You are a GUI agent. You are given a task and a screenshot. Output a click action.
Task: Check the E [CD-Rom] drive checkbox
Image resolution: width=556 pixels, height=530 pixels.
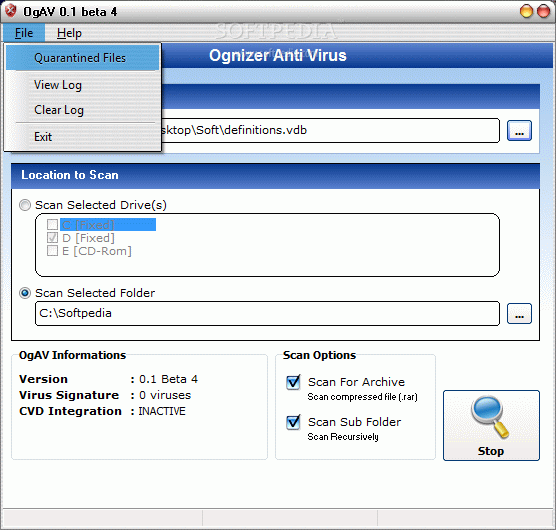[x=52, y=251]
